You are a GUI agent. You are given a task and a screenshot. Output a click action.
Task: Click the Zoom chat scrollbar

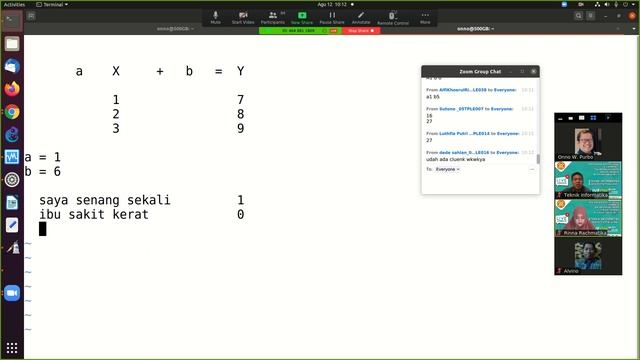click(x=538, y=159)
